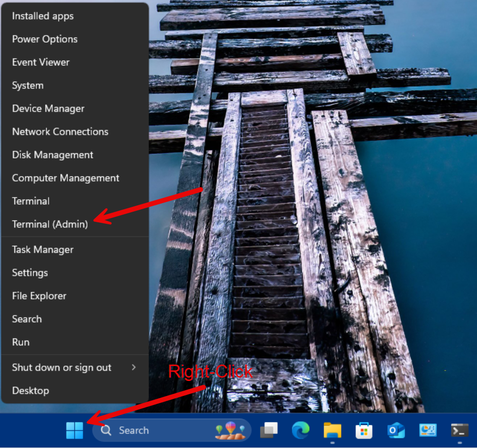Click Run in the context menu
This screenshot has width=477, height=448.
tap(21, 342)
